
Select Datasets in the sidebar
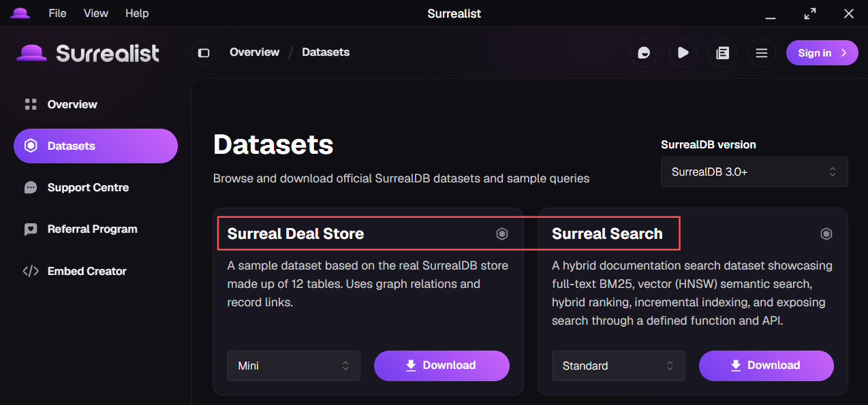[x=95, y=146]
